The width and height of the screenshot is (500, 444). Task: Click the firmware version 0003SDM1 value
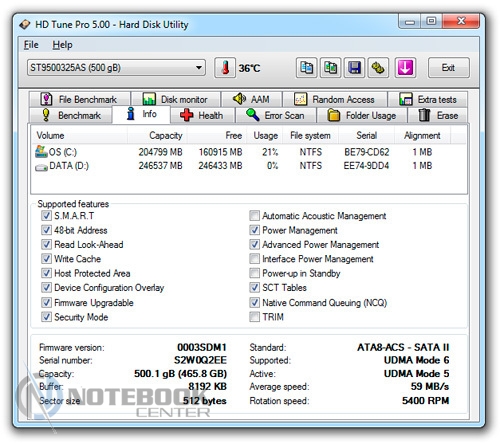point(202,347)
